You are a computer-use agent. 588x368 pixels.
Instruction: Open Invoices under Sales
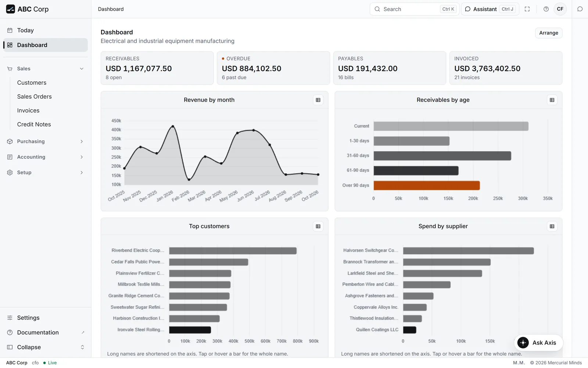coord(28,111)
